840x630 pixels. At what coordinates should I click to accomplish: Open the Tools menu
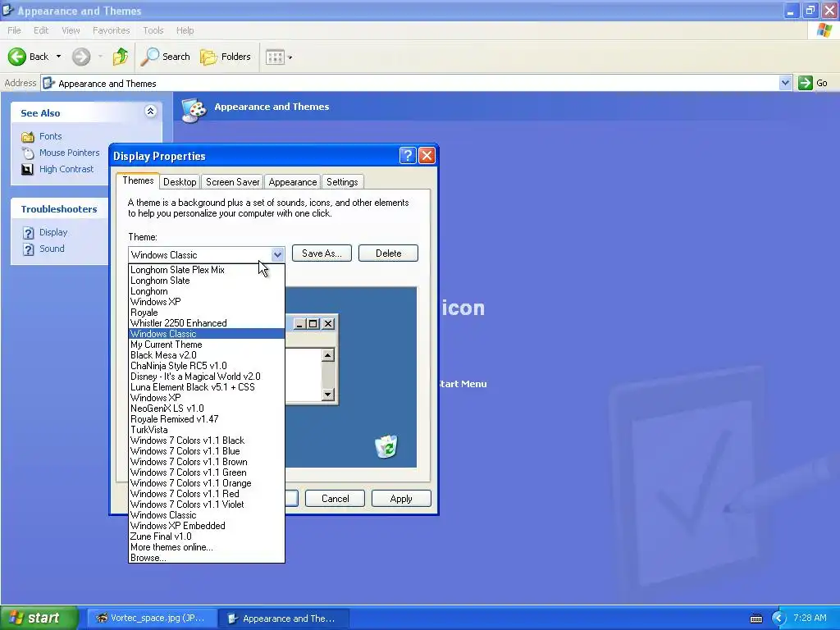pos(153,30)
